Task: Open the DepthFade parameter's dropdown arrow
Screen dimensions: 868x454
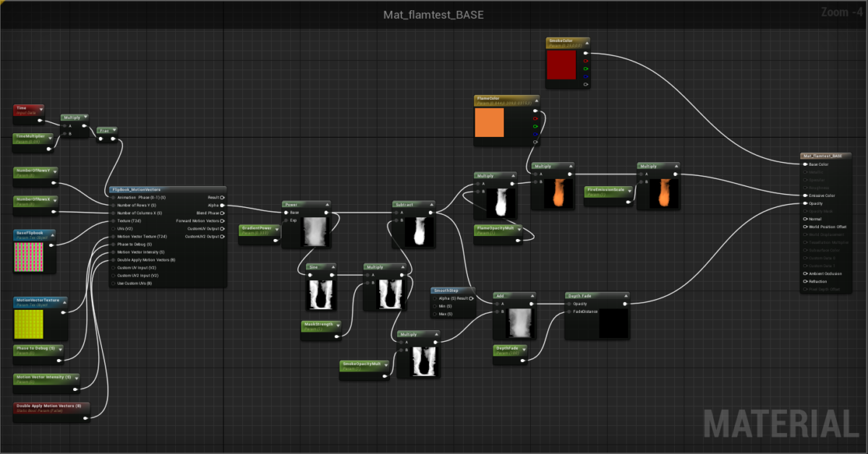Action: (x=524, y=350)
